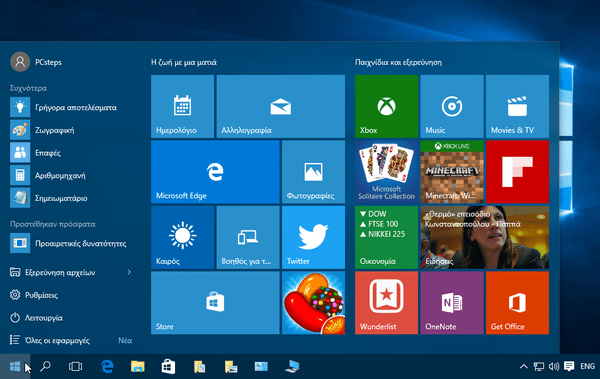Open File Explorer from the taskbar
The image size is (600, 379).
(x=138, y=366)
